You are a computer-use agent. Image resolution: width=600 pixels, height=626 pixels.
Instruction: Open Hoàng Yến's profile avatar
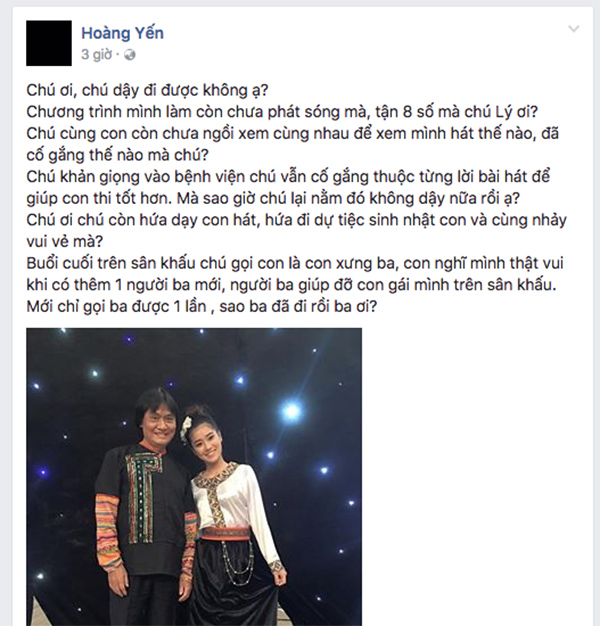(x=49, y=43)
